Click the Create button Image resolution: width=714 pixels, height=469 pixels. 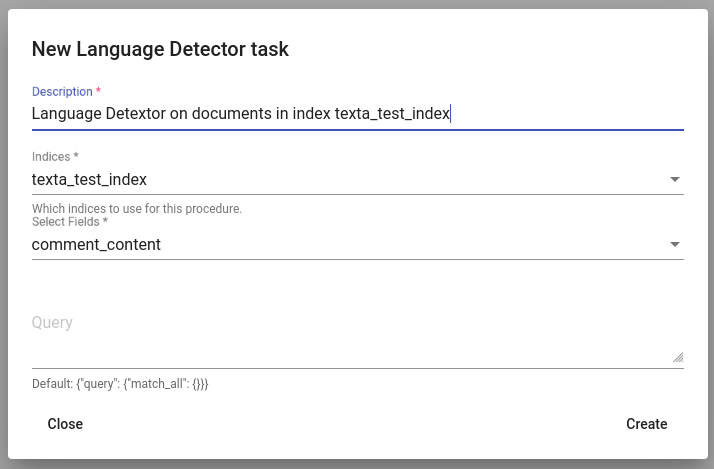pos(647,424)
